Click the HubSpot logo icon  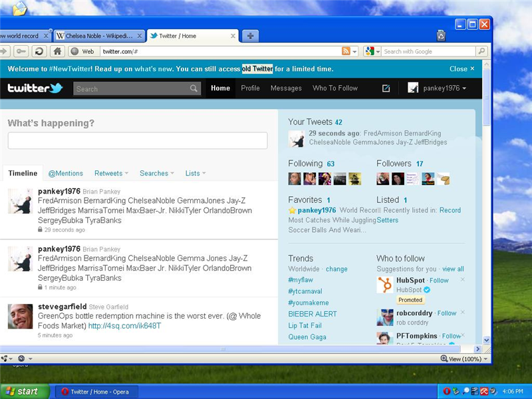[385, 285]
